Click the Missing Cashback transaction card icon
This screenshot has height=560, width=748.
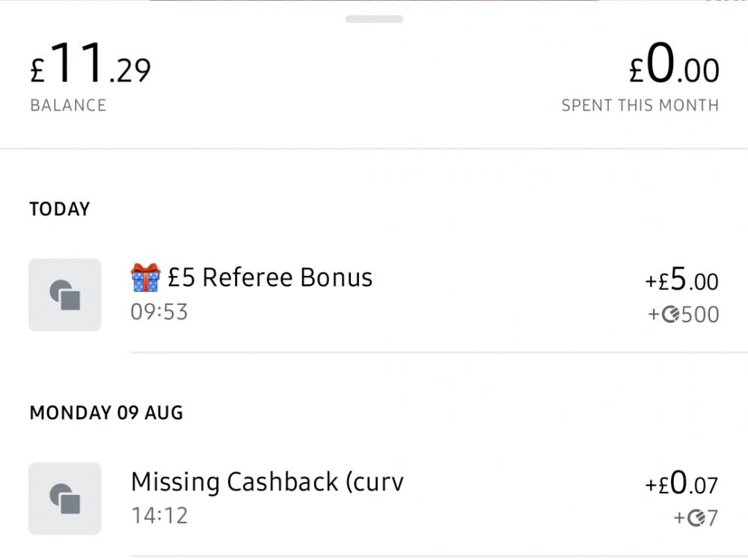click(65, 498)
